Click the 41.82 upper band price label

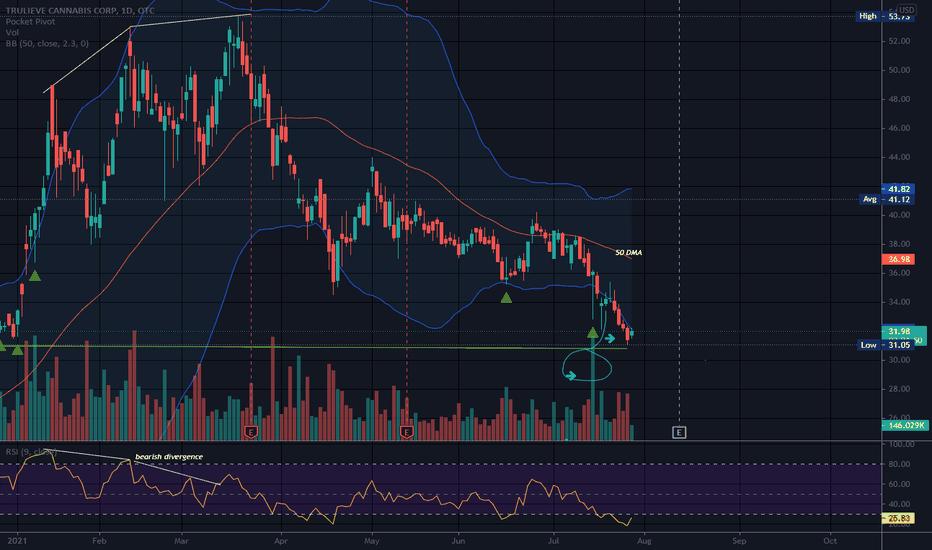click(x=898, y=189)
